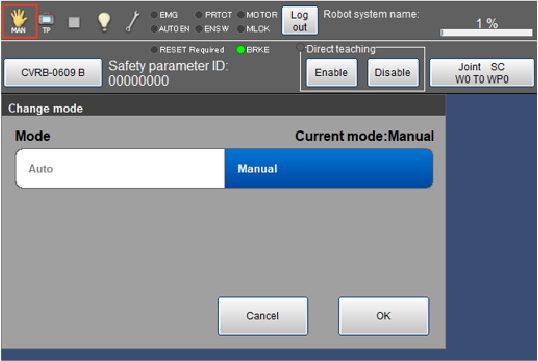Toggle the light bulb icon
The height and width of the screenshot is (361, 538).
(104, 22)
